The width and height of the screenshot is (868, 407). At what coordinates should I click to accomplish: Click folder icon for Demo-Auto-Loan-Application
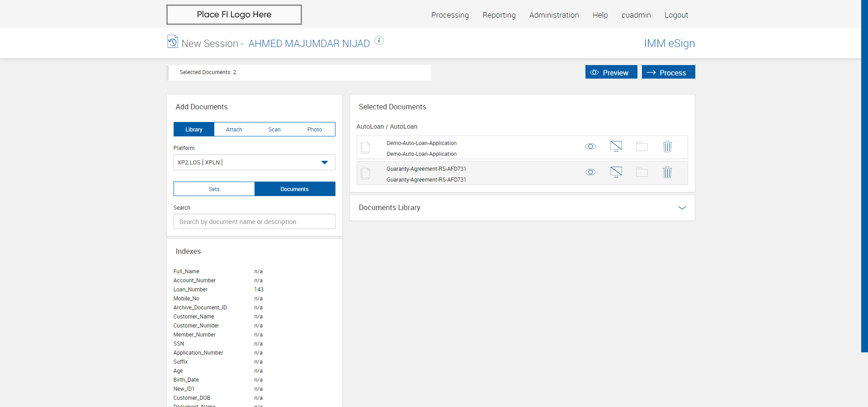click(642, 147)
